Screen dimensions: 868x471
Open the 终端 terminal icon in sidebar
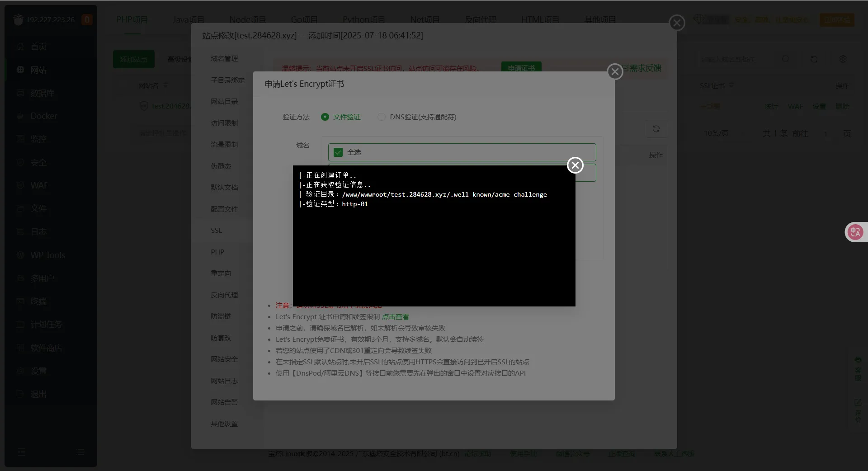pyautogui.click(x=20, y=301)
